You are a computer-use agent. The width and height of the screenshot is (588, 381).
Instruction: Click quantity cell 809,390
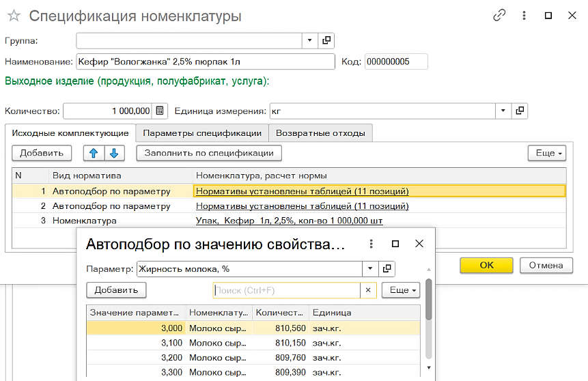[x=281, y=372]
